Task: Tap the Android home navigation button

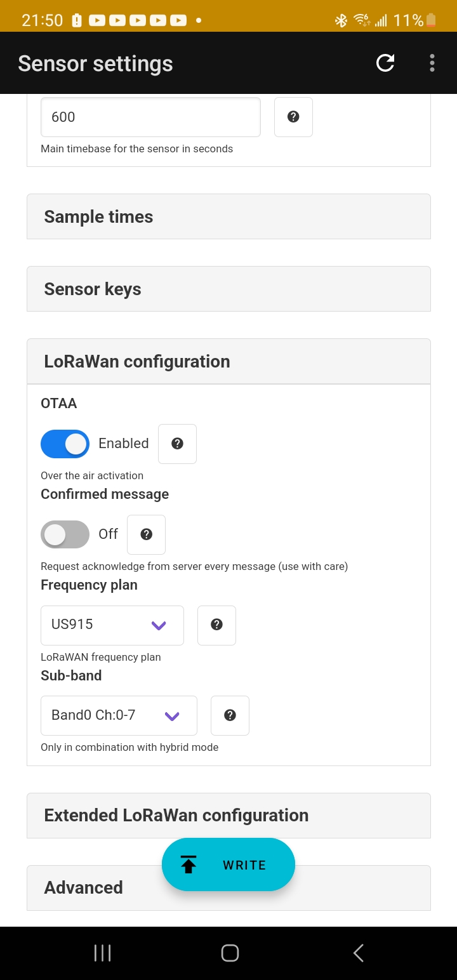Action: point(230,953)
